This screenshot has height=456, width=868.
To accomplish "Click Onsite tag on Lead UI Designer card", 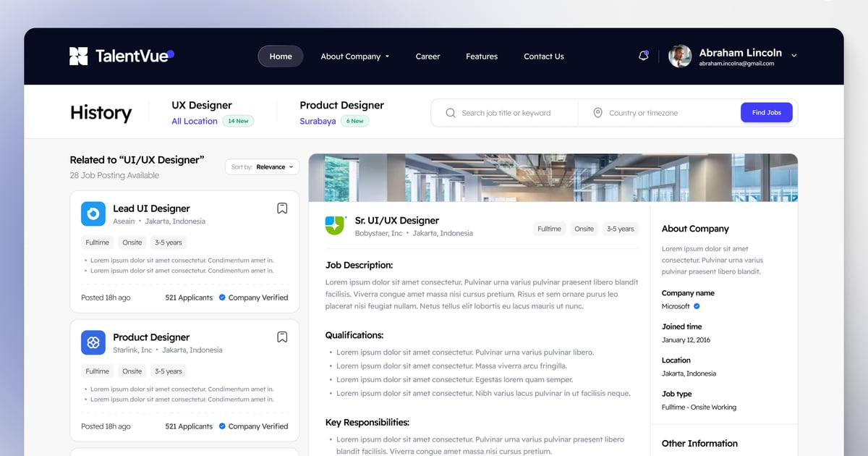I will [132, 242].
